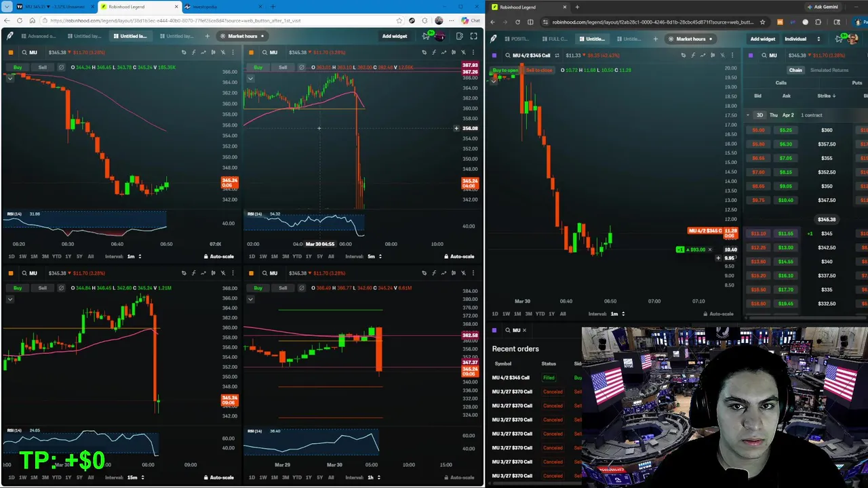Click the notifications icon in the left Robinhood window

pos(427,36)
